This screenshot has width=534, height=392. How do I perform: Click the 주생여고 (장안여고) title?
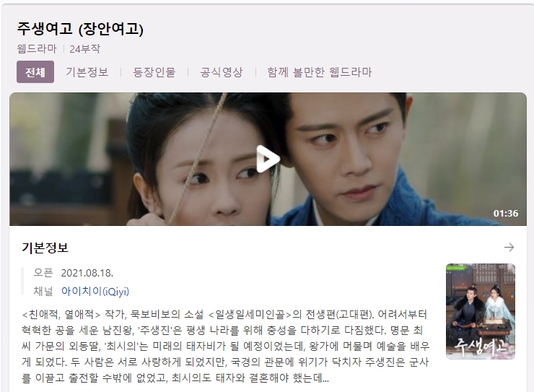click(x=80, y=29)
